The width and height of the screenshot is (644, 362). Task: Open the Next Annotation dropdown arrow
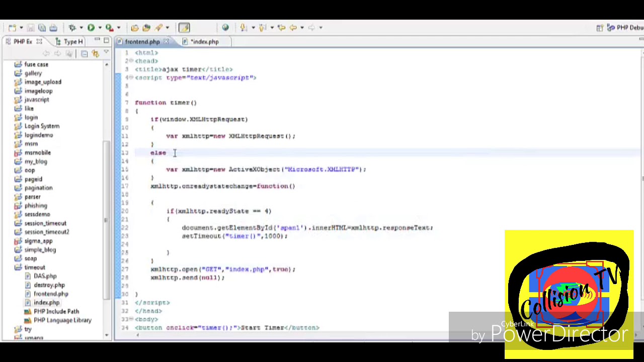click(x=253, y=28)
